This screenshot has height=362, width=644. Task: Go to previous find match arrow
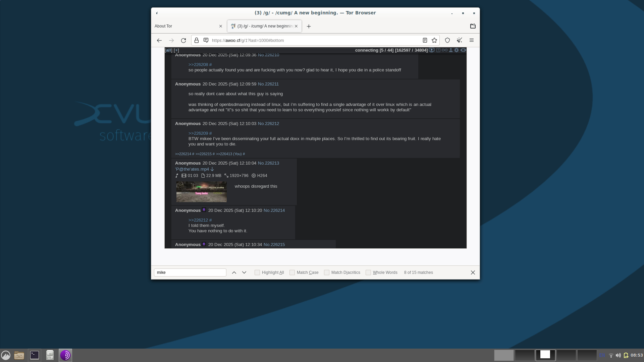(234, 273)
